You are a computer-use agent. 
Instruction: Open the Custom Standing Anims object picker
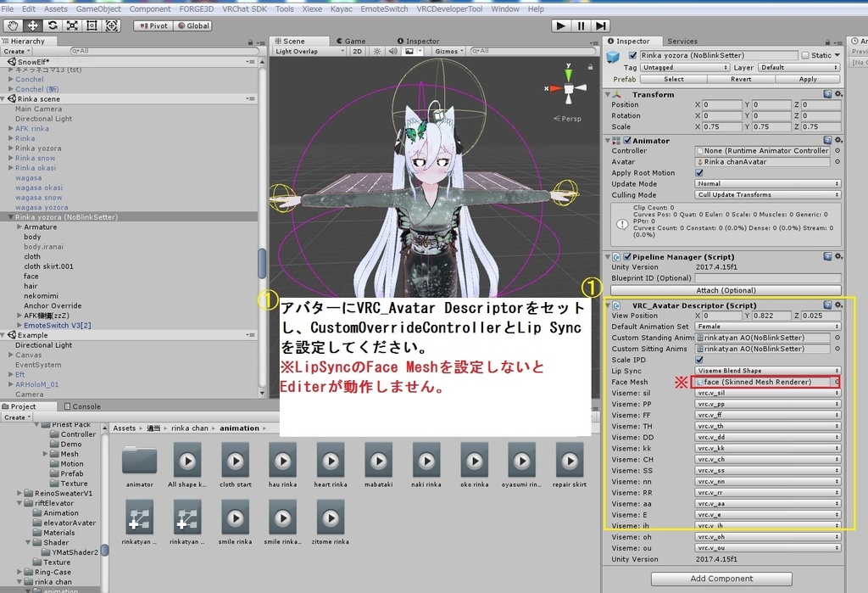pos(837,338)
